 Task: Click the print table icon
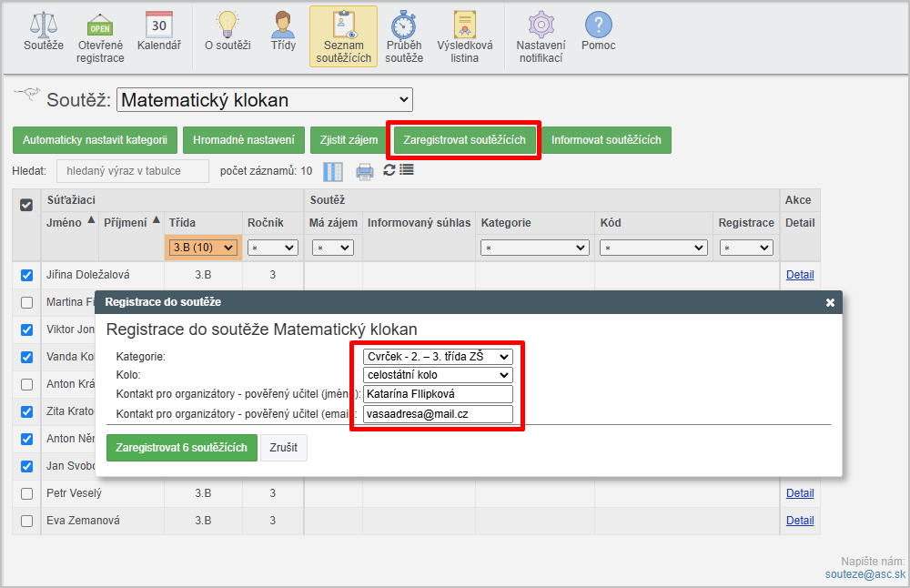(365, 172)
